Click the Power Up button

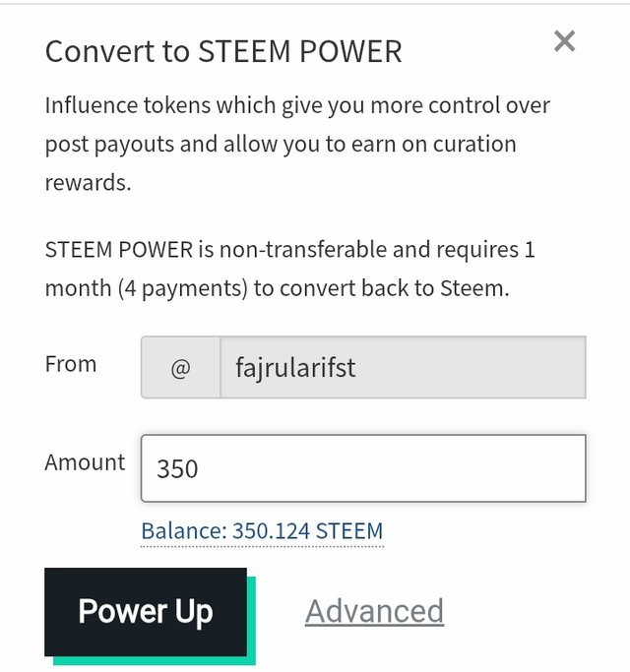pyautogui.click(x=146, y=612)
